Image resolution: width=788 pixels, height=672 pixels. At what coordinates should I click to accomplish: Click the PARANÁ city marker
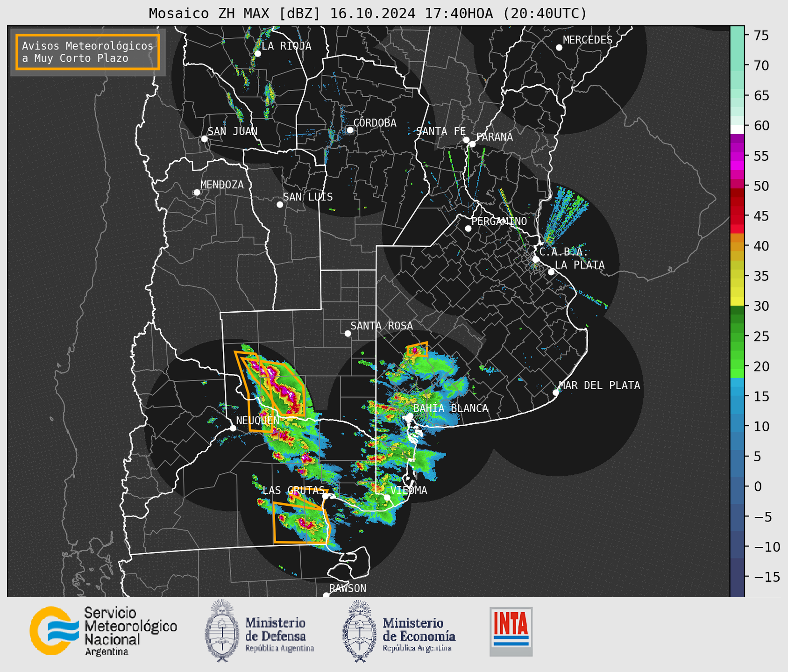tap(472, 144)
